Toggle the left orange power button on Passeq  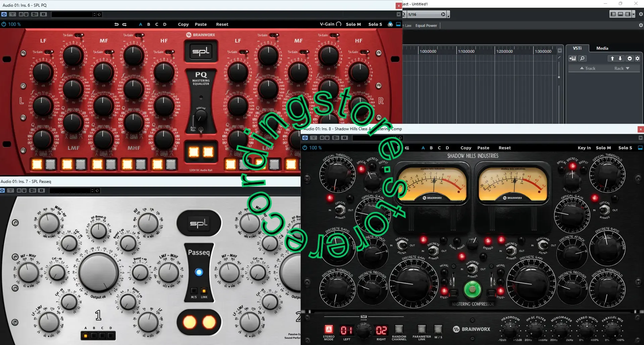pyautogui.click(x=189, y=322)
